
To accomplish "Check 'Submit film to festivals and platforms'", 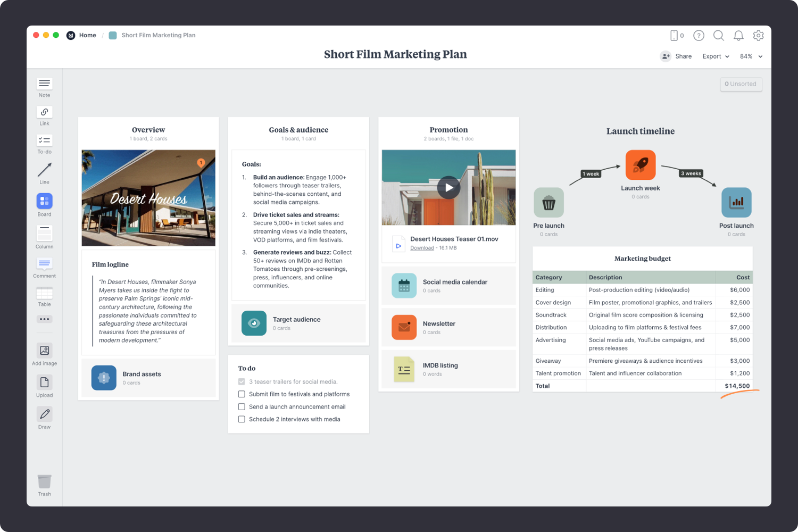I will (x=242, y=394).
